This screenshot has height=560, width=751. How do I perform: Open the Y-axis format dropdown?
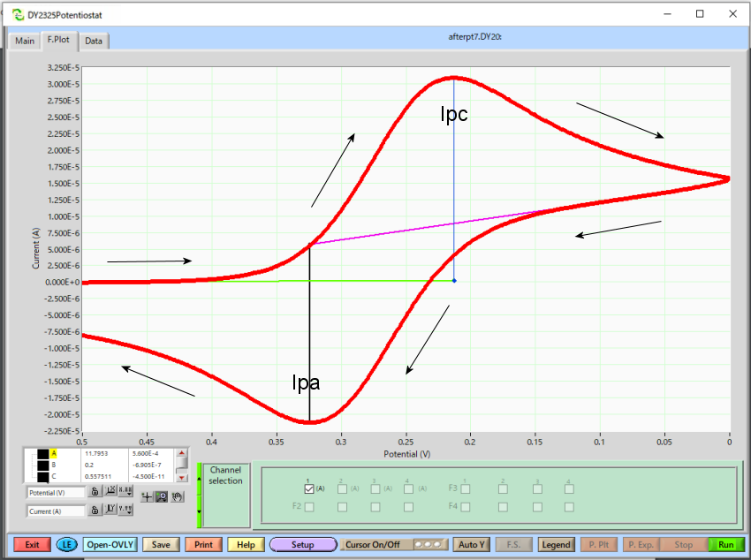(126, 511)
